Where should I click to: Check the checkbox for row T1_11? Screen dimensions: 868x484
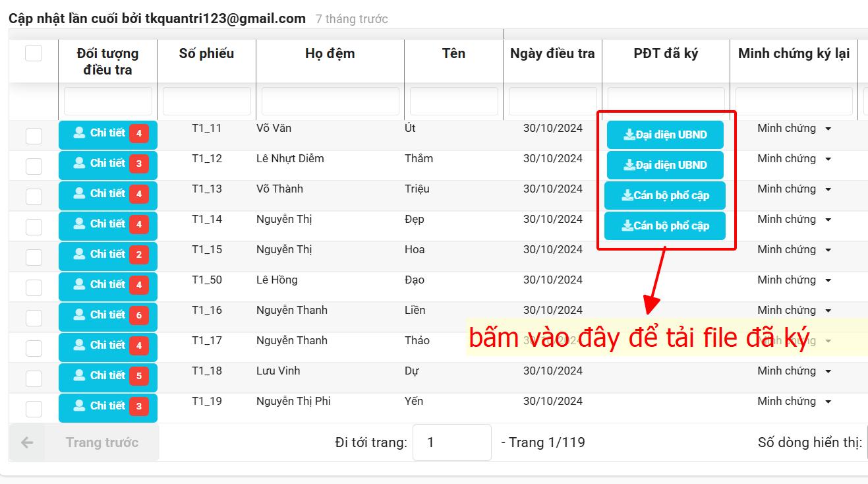(34, 136)
